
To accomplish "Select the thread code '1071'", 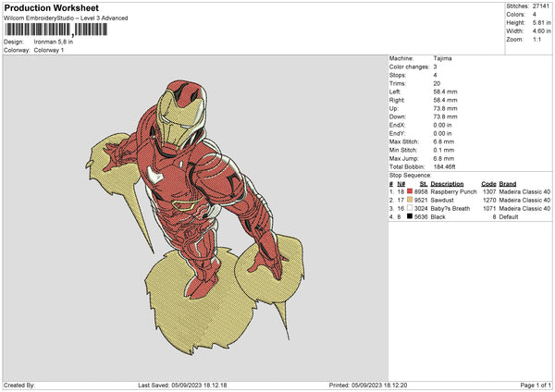I will (x=489, y=208).
